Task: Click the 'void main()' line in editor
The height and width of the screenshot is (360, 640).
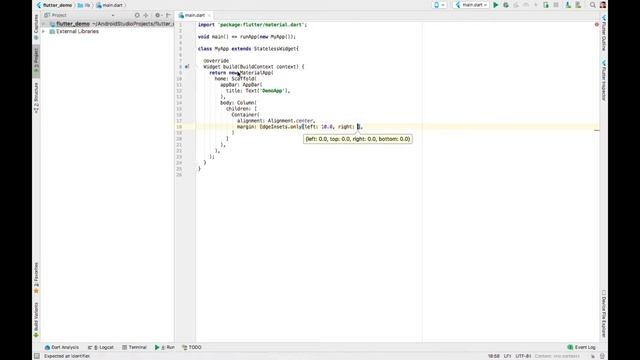Action: [x=247, y=37]
